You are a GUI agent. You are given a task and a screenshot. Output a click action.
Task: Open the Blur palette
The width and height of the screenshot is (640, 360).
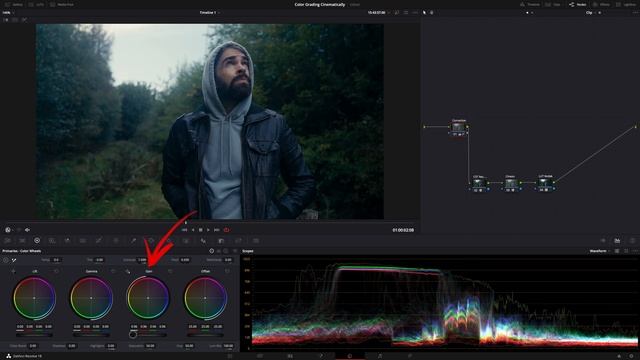(203, 241)
